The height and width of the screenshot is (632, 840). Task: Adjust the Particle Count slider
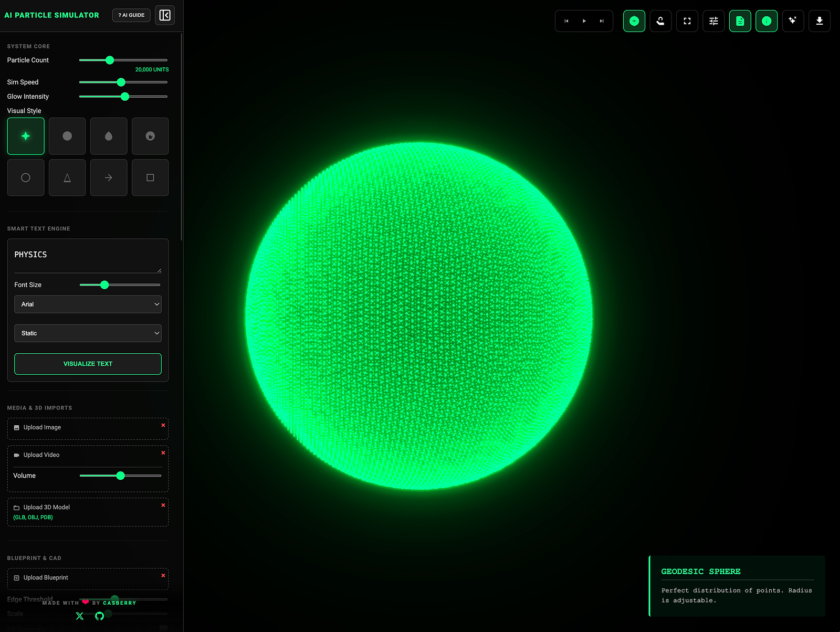tap(123, 60)
